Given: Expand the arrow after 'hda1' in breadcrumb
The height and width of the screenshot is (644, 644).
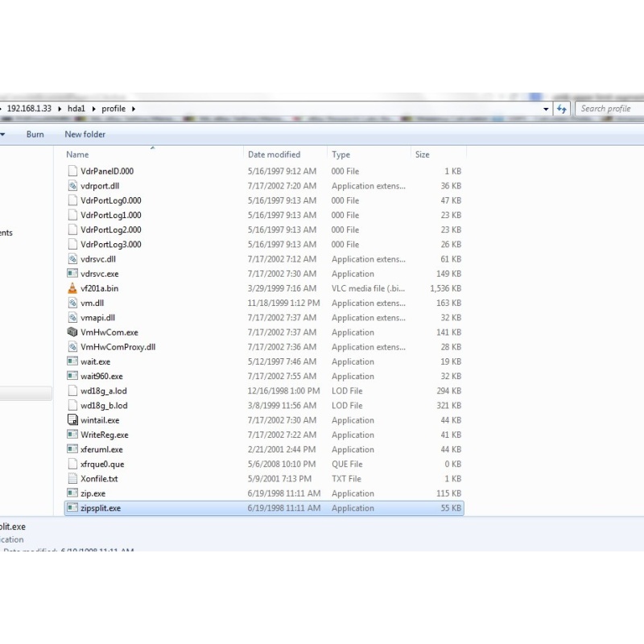Looking at the screenshot, I should (x=93, y=109).
